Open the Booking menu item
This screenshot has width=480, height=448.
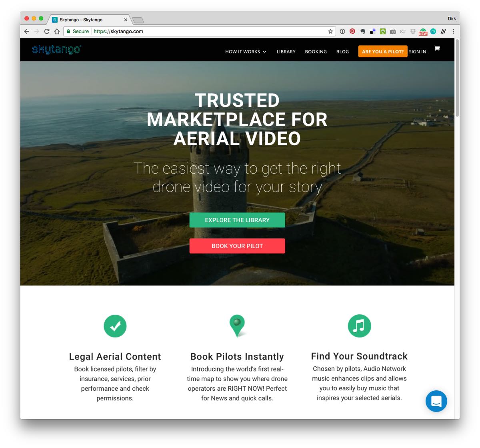(316, 52)
